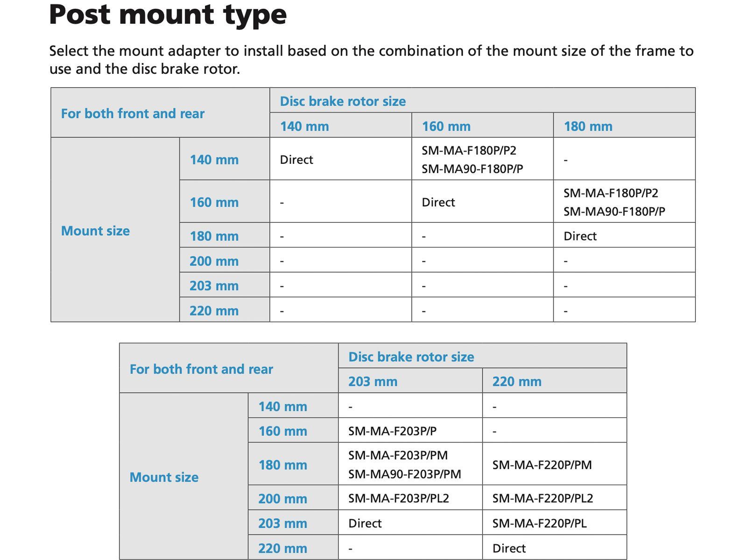The image size is (747, 560).
Task: Select the SM-MA-F220P/PL2 adapter cell
Action: pyautogui.click(x=543, y=498)
